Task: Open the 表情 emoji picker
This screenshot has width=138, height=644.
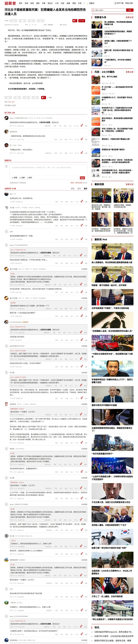Action: coord(15,178)
